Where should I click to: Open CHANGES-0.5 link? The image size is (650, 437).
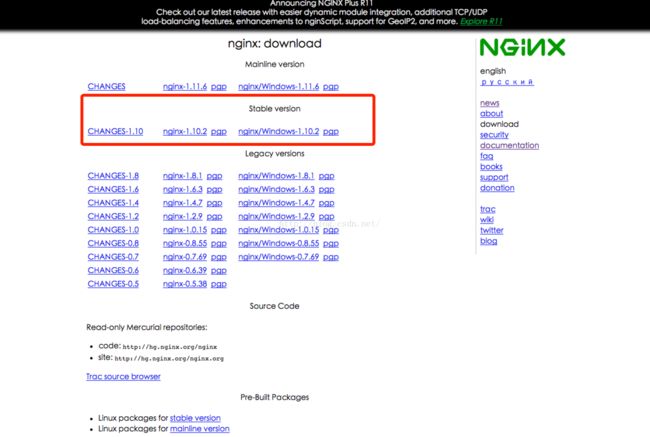point(113,284)
